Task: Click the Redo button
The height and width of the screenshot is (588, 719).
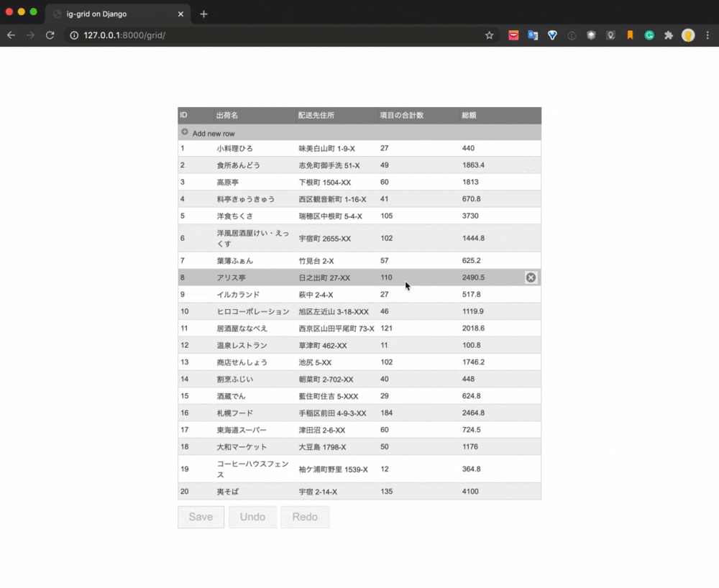Action: pos(305,517)
